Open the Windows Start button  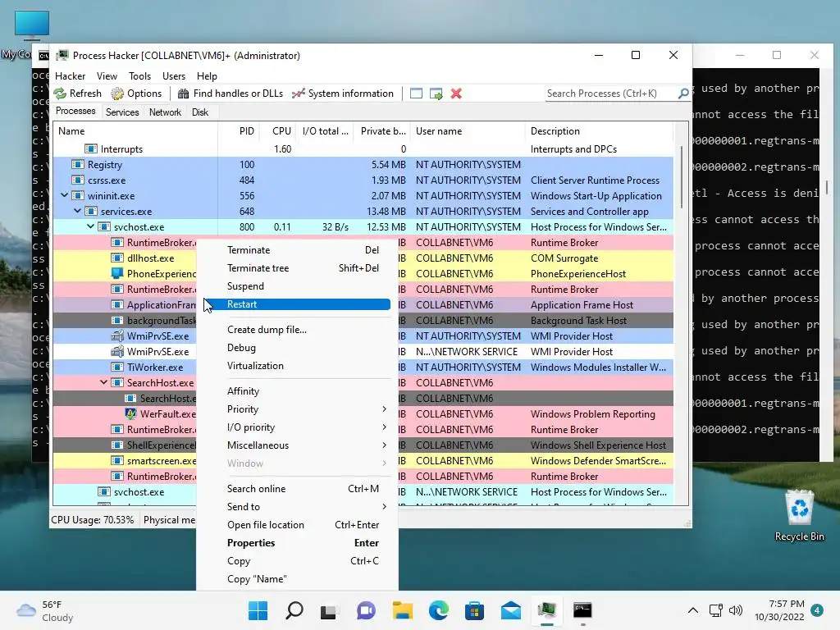258,610
